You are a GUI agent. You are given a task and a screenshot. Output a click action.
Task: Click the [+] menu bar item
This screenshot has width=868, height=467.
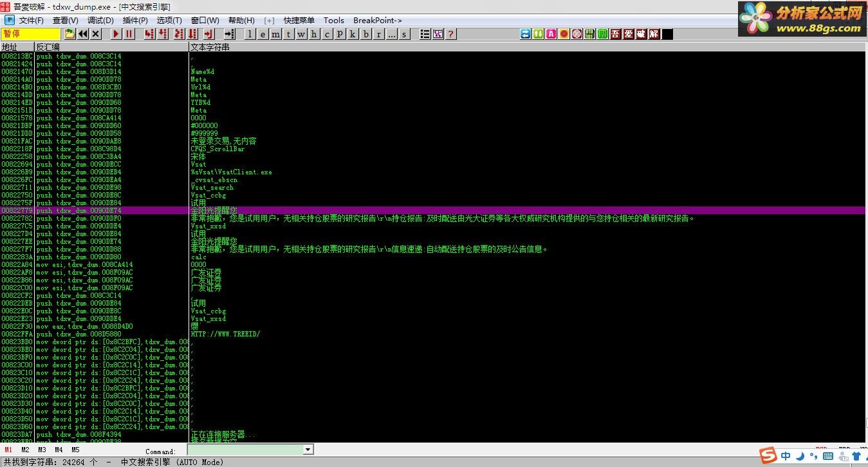click(269, 21)
